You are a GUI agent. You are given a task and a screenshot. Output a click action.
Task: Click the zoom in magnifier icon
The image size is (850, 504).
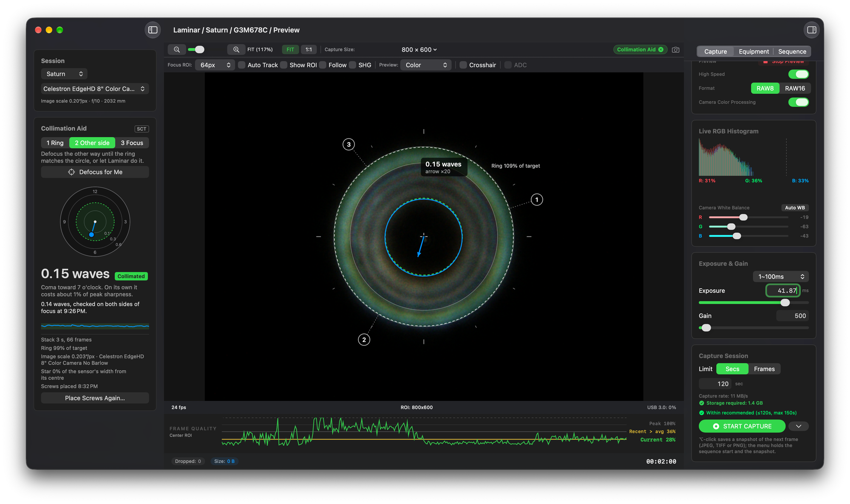click(x=236, y=50)
